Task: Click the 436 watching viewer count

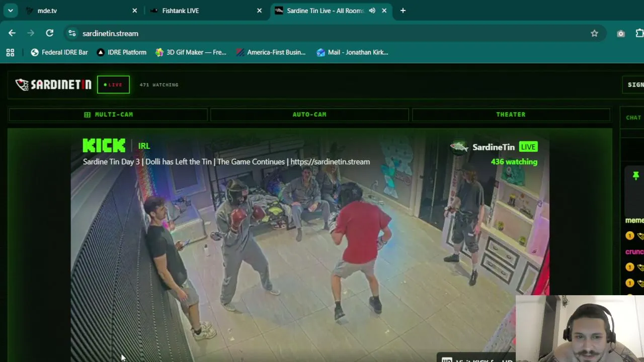Action: (514, 162)
